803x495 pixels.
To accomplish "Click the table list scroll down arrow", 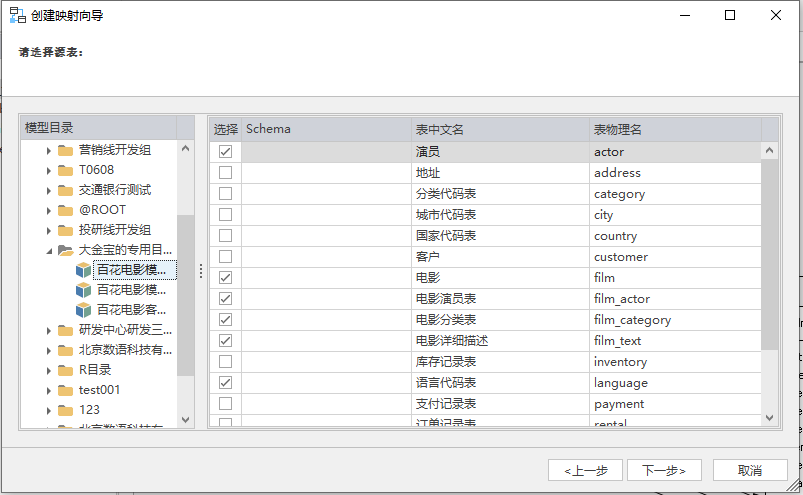I will tap(769, 418).
